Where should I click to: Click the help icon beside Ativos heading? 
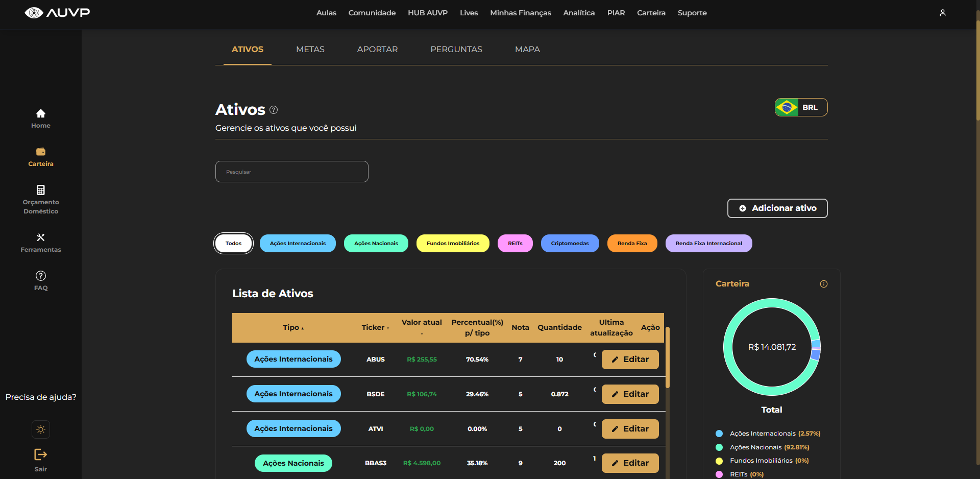(274, 110)
